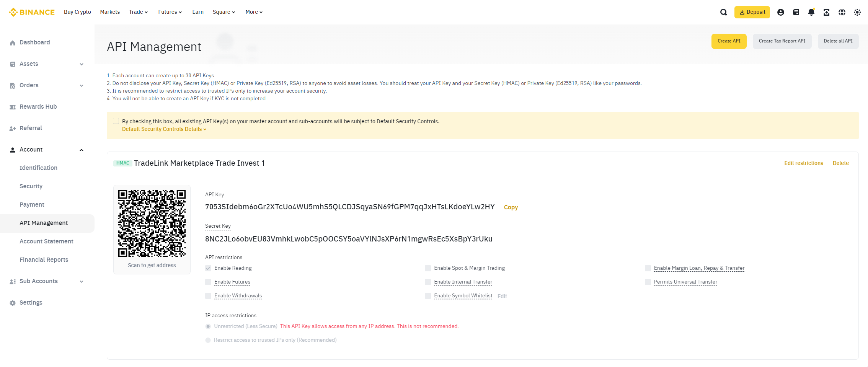Viewport: 868px width, 367px height.
Task: Click the Orders icon in sidebar
Action: [13, 85]
